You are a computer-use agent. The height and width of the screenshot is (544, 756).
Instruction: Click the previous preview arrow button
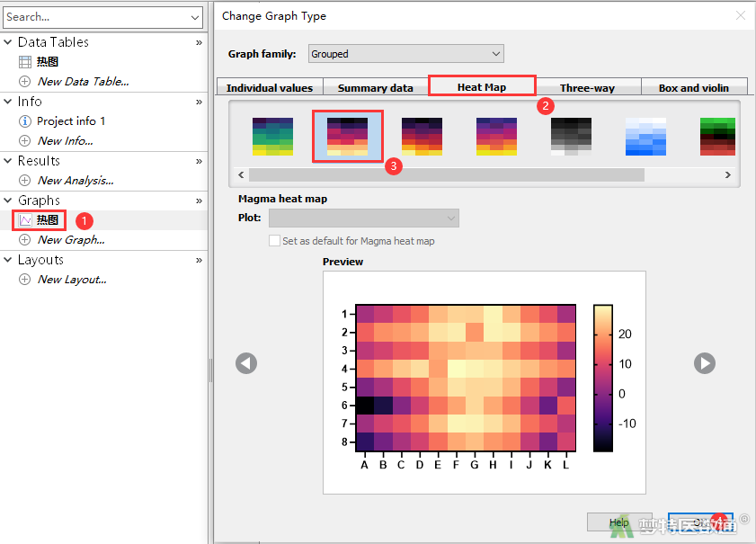(x=246, y=363)
